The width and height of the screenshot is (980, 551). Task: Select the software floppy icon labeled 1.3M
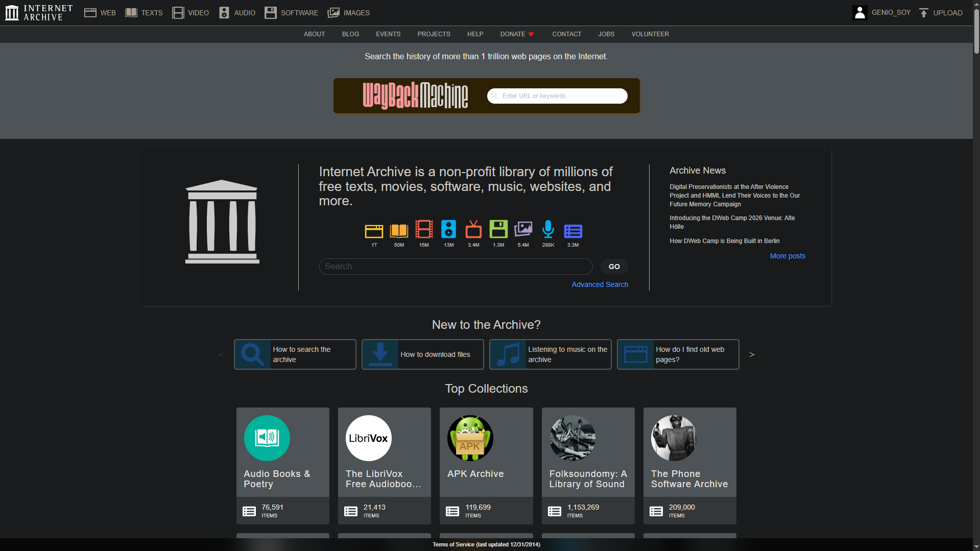pyautogui.click(x=498, y=230)
